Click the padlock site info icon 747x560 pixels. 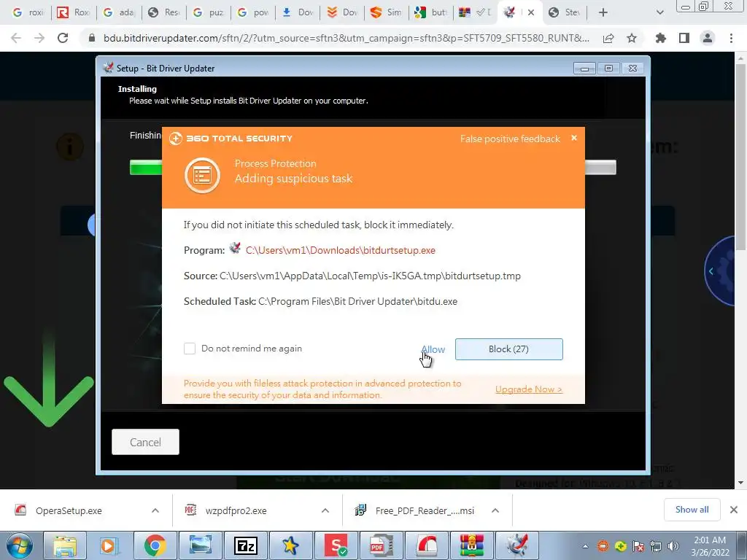pos(92,38)
